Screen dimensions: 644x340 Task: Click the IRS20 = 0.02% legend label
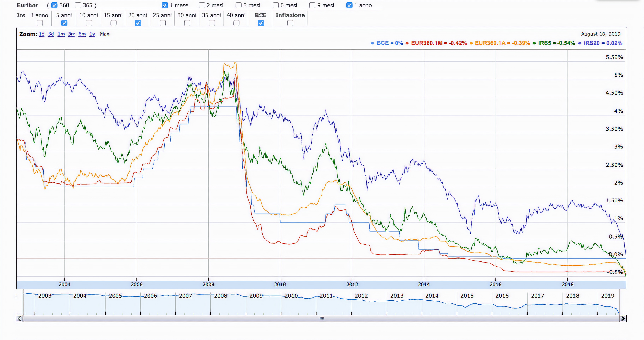click(603, 43)
